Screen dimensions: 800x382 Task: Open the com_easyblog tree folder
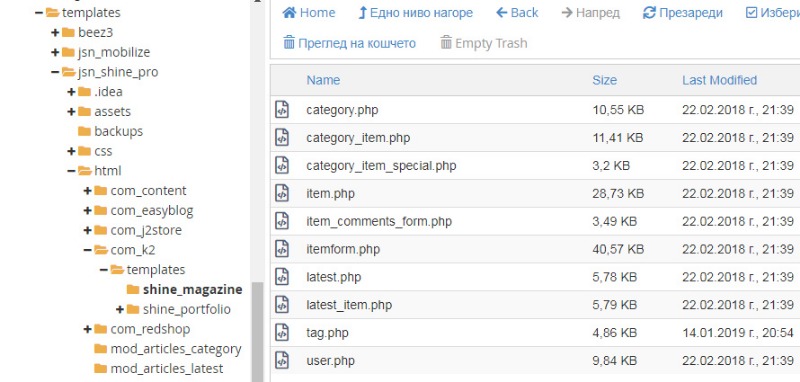pos(152,210)
